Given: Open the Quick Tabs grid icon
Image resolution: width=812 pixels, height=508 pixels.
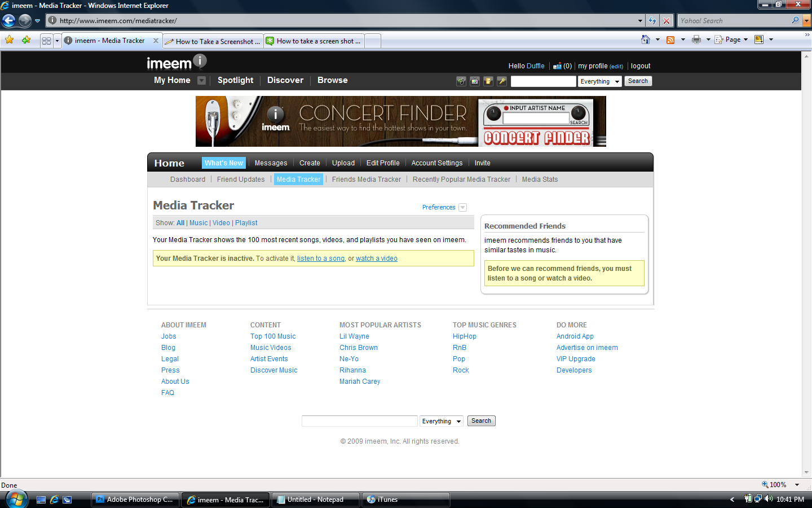Looking at the screenshot, I should tap(47, 41).
